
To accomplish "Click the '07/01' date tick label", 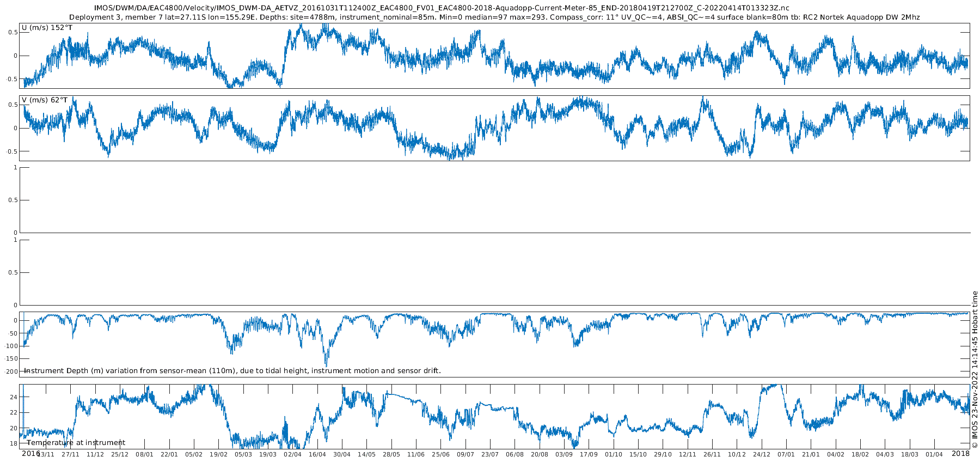I will [786, 454].
